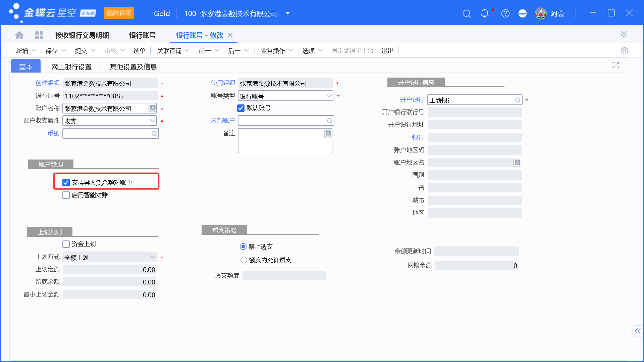Toggle the 默认账号 checkbox
This screenshot has height=362, width=644.
pos(241,108)
